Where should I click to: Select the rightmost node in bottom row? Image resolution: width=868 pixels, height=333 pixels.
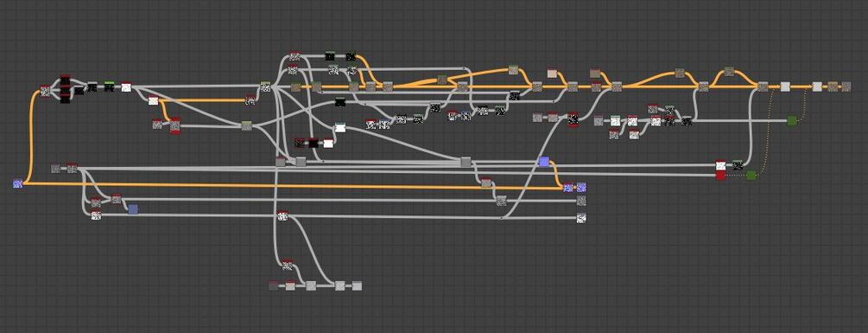click(x=357, y=285)
